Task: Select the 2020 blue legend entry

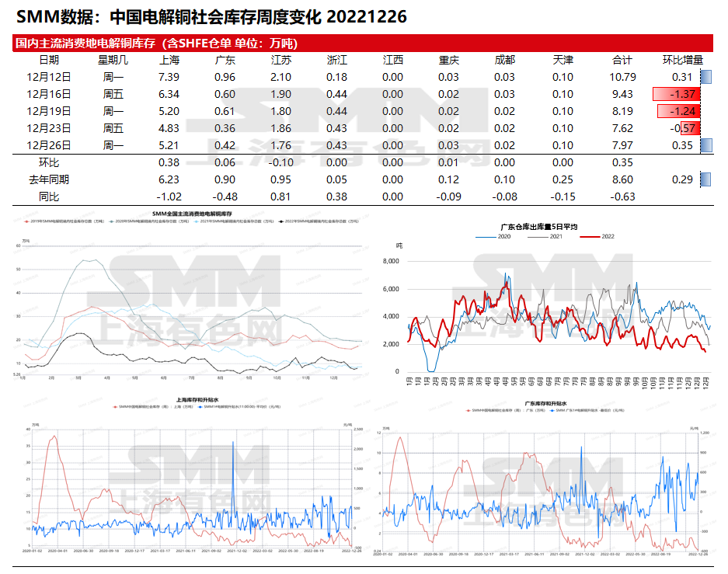Action: tap(493, 237)
